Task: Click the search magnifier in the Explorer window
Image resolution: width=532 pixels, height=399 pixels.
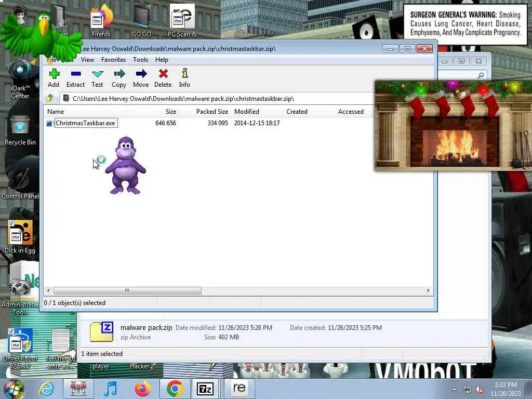Action: pyautogui.click(x=481, y=75)
